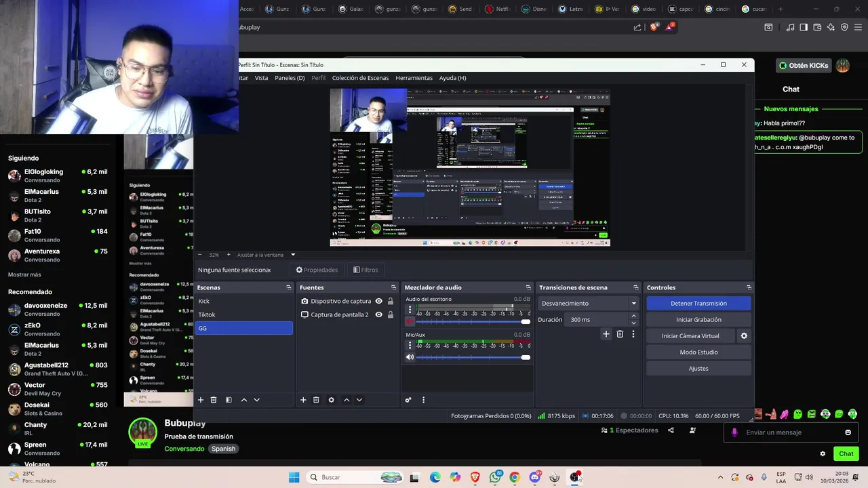Click green Chat send button

tap(846, 454)
